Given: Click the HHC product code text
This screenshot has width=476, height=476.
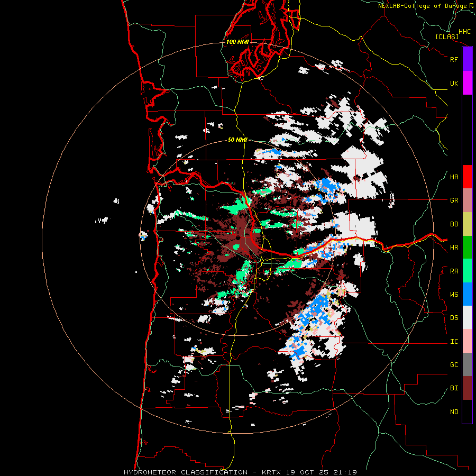Looking at the screenshot, I should pyautogui.click(x=464, y=32).
